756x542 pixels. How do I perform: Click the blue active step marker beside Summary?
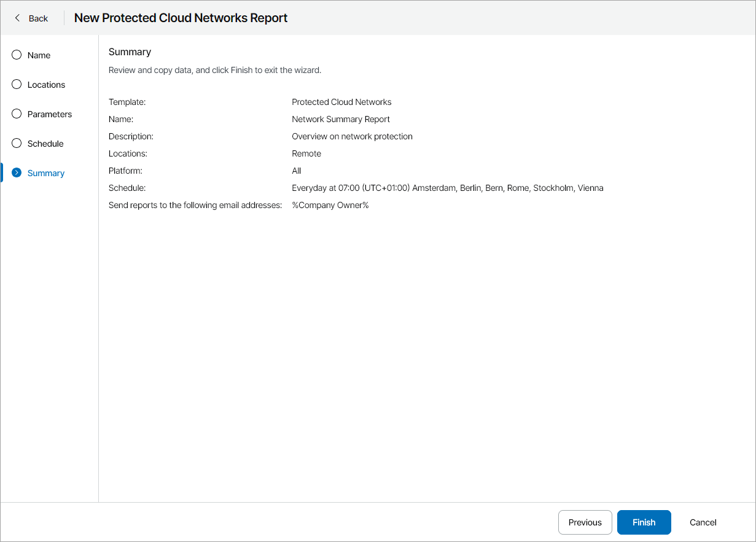click(2, 172)
